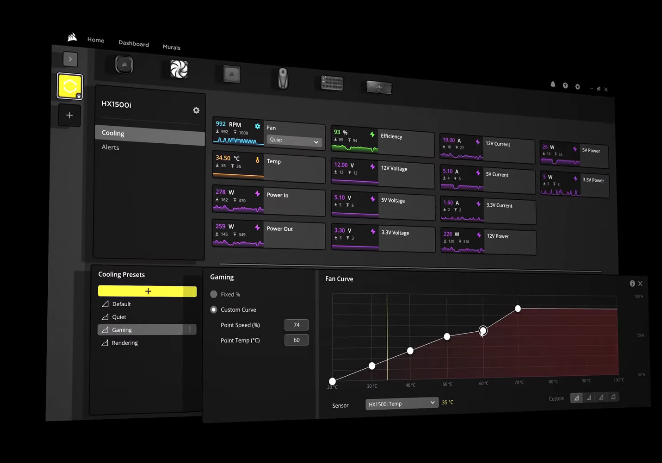662x463 pixels.
Task: Expand the sidebar with the chevron button
Action: click(x=70, y=59)
